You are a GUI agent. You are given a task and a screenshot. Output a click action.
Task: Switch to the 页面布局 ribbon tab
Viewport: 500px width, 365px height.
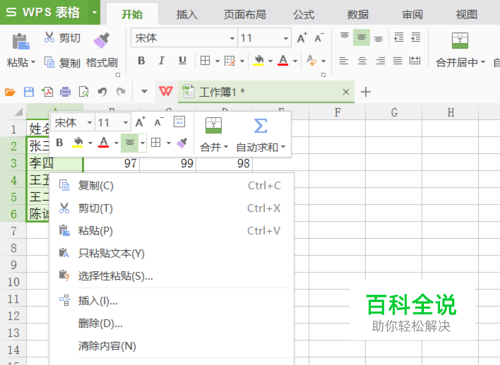pos(245,14)
